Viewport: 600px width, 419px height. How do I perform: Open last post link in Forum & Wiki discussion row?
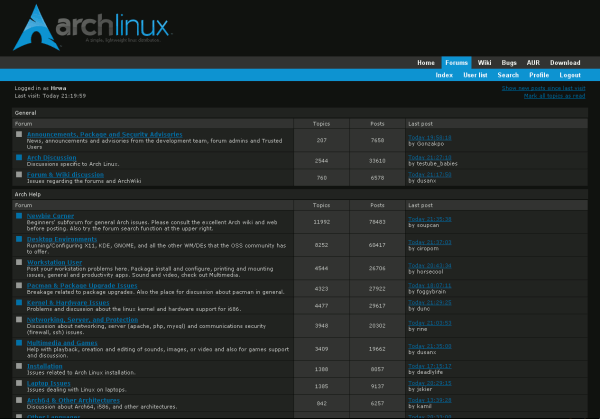click(430, 174)
